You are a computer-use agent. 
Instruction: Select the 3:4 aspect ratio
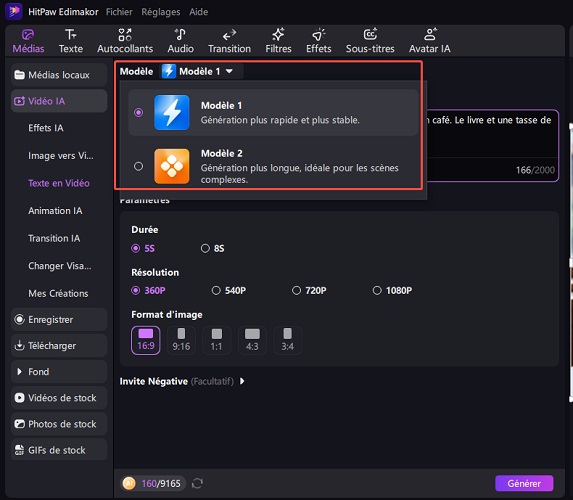pos(288,340)
